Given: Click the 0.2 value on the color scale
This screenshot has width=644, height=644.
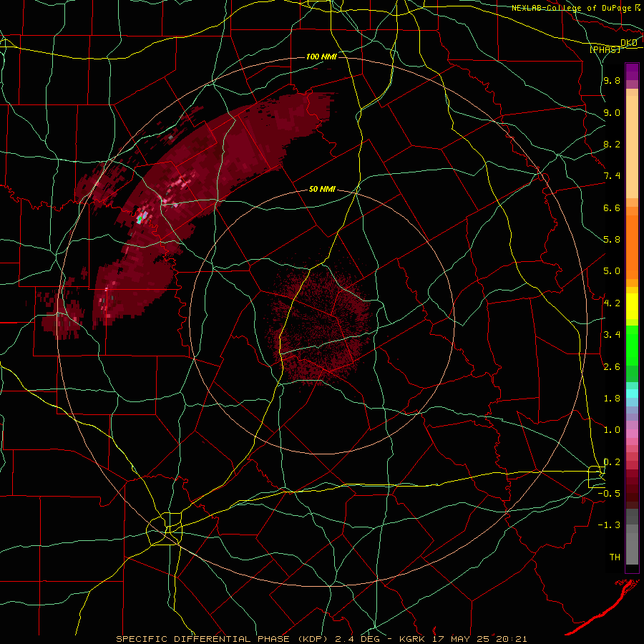Looking at the screenshot, I should point(612,462).
